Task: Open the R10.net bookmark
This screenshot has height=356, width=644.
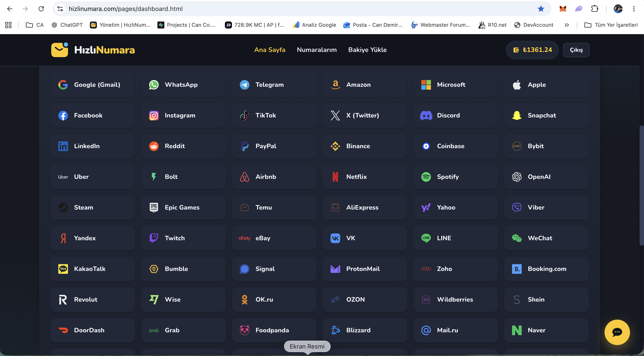Action: coord(493,25)
